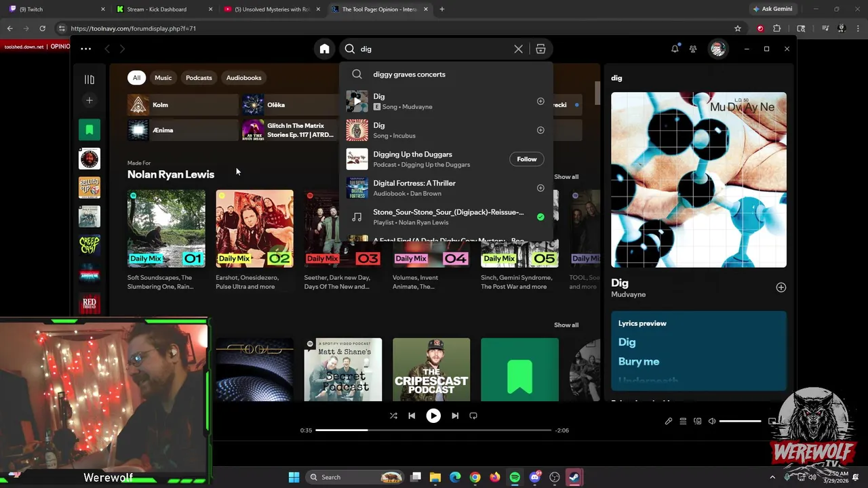Open Matt & Shane's Secret Podcast
This screenshot has height=488, width=868.
(x=343, y=369)
